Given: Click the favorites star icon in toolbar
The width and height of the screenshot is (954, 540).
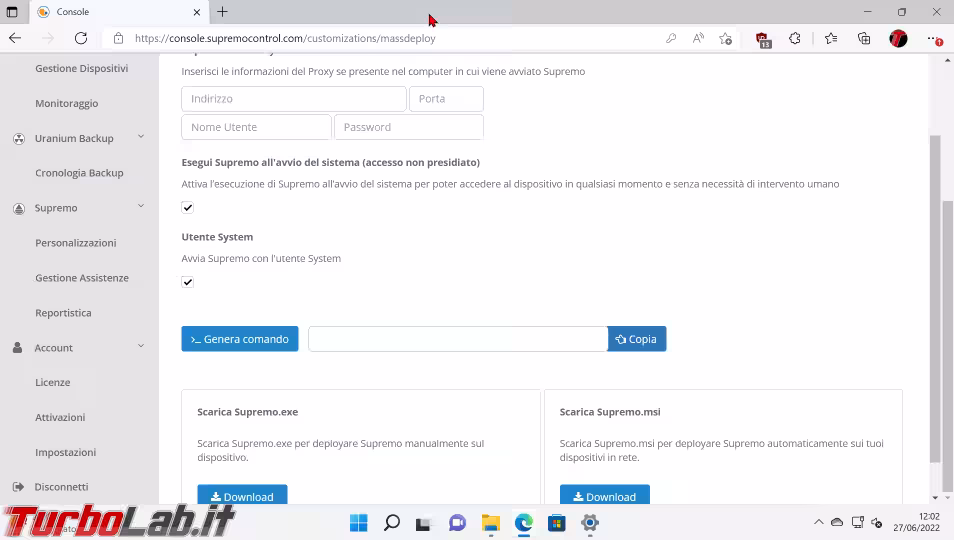Looking at the screenshot, I should pyautogui.click(x=830, y=38).
